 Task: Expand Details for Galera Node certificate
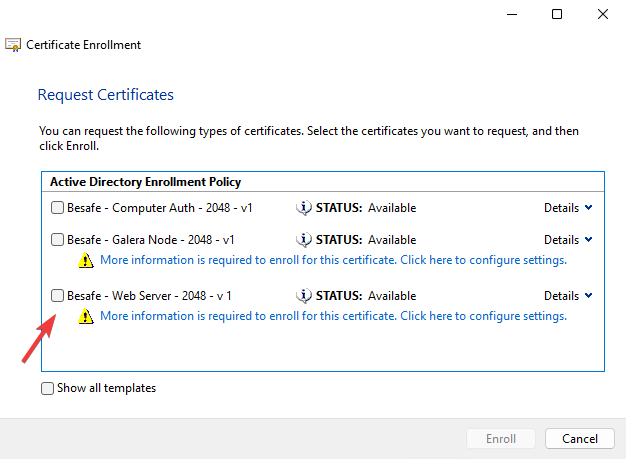[x=568, y=240]
